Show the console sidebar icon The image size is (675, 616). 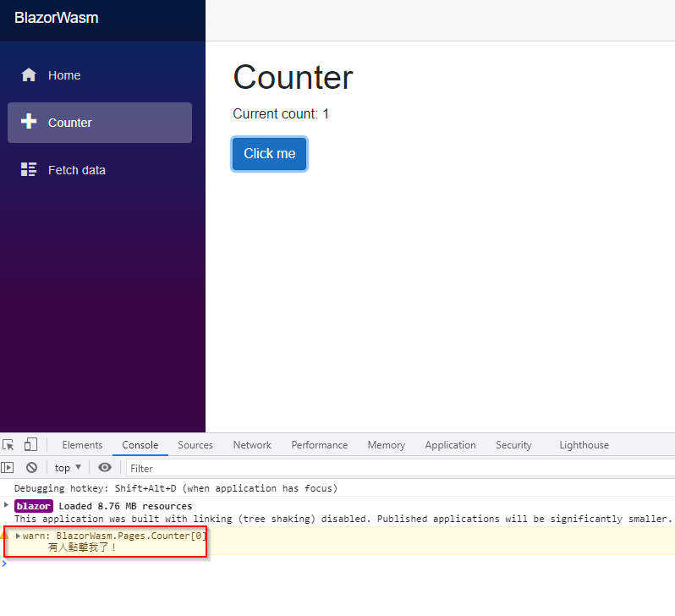click(8, 467)
